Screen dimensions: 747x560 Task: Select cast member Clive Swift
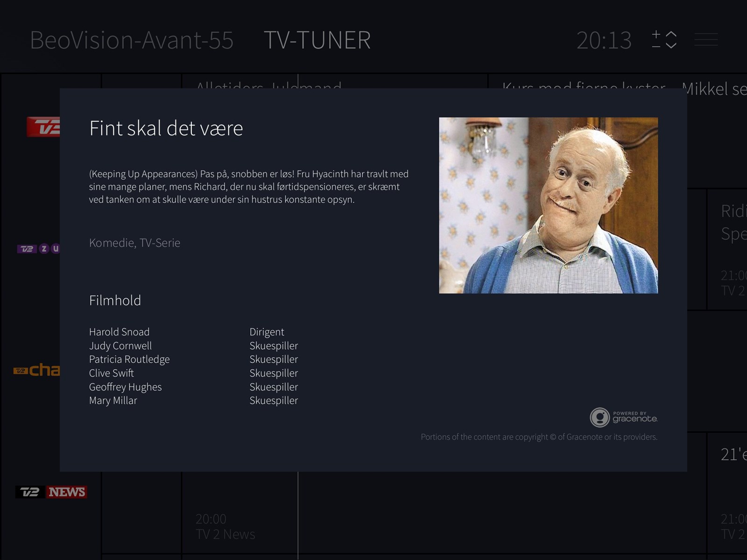(112, 373)
